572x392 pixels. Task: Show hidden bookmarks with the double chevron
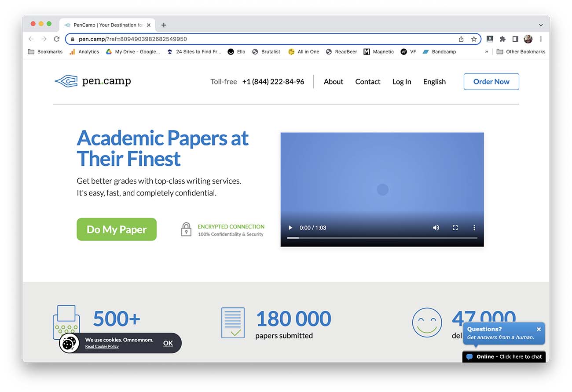[x=487, y=51]
